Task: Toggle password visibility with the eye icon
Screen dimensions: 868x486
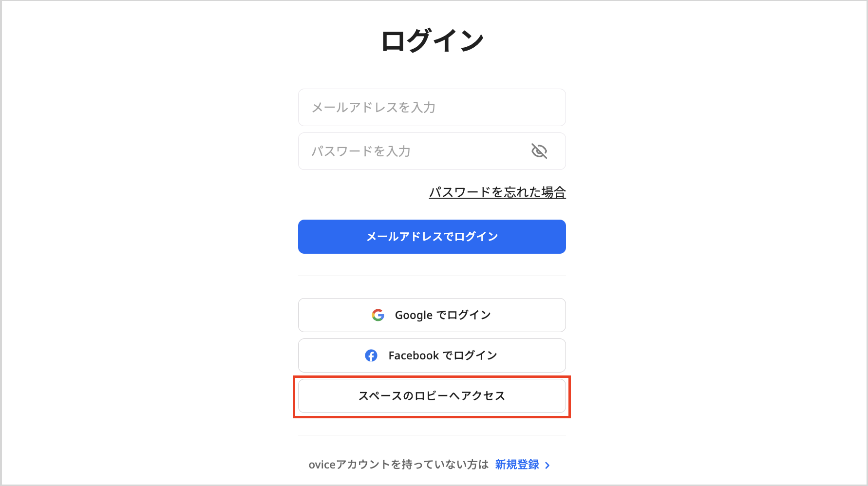Action: (539, 151)
